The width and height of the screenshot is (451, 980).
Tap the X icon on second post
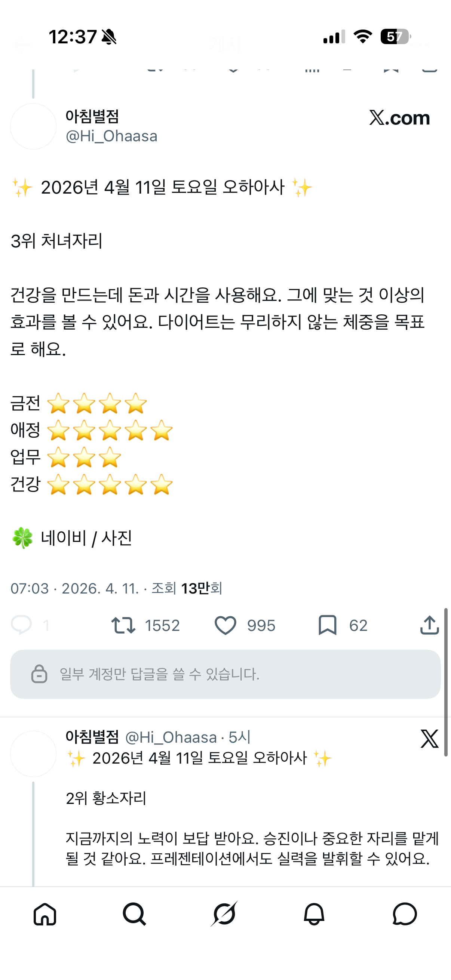click(429, 739)
